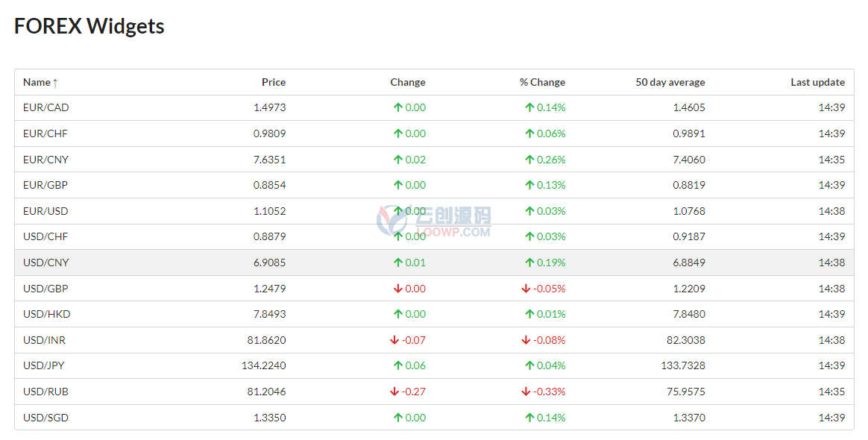The image size is (868, 440).
Task: Sort by 50 day average column
Action: pos(670,83)
